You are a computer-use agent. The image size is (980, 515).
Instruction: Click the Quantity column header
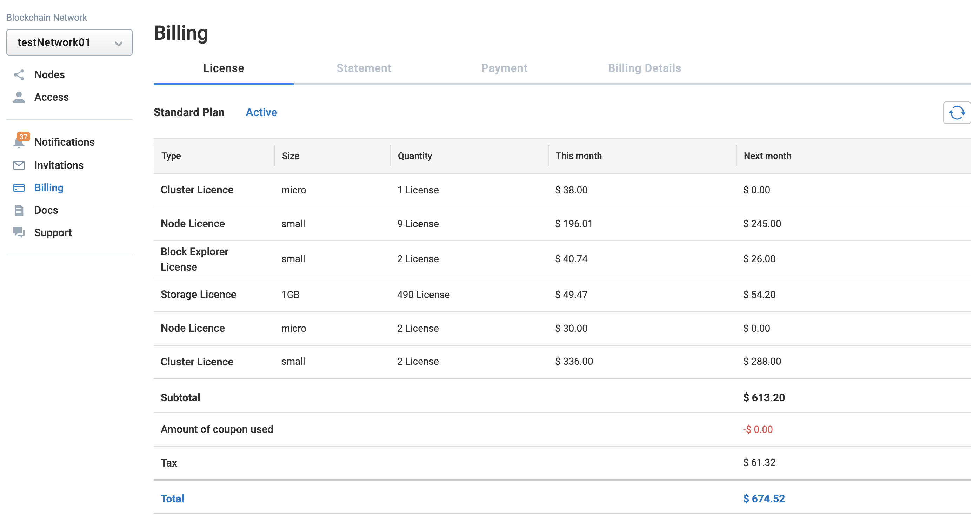[415, 156]
